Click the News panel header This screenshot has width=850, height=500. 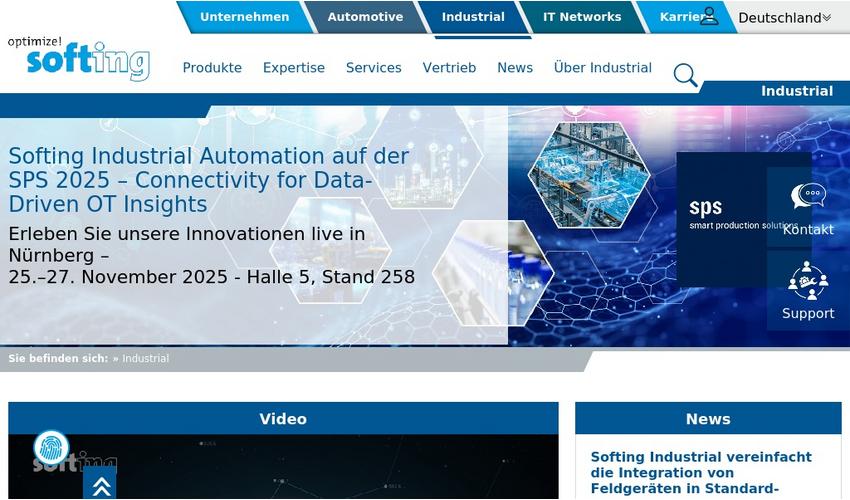708,419
